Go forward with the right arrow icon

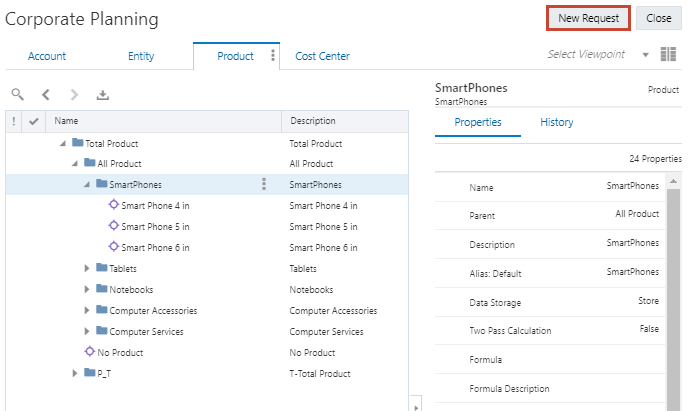74,95
